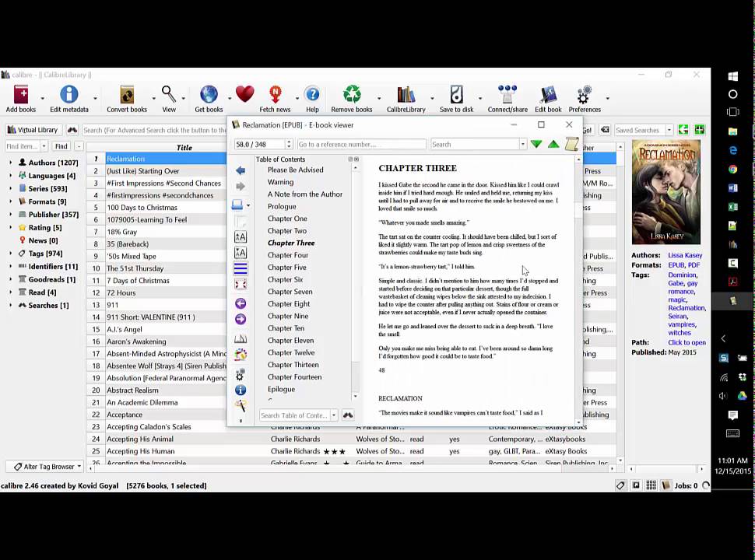755x560 pixels.
Task: Open dropdown next to viewer open ebook icon
Action: pos(248,205)
